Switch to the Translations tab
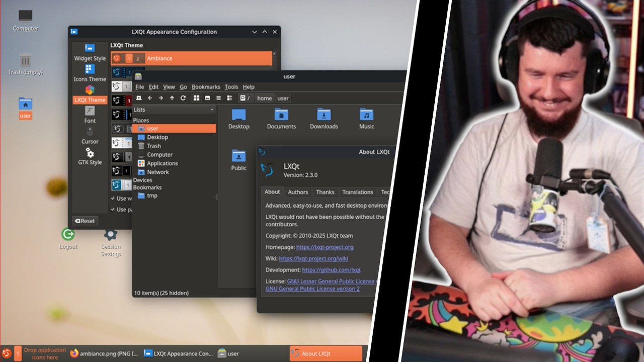Image resolution: width=644 pixels, height=362 pixels. (x=358, y=192)
